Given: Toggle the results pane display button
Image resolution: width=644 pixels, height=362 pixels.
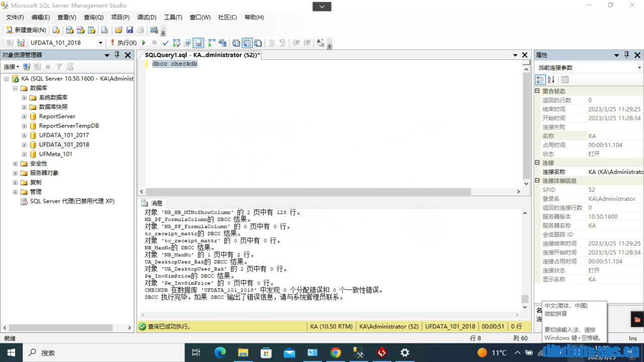Looking at the screenshot, I should tap(198, 42).
